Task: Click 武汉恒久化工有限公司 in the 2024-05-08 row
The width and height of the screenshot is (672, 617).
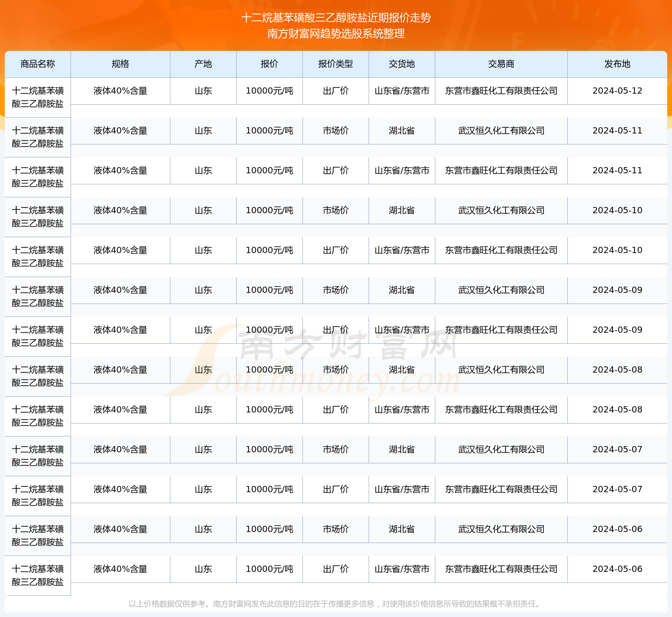Action: [502, 370]
